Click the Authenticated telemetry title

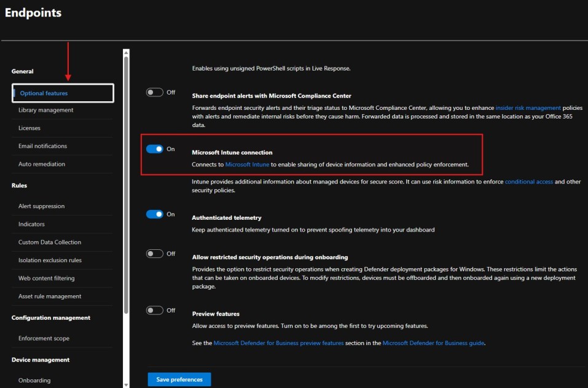point(227,217)
